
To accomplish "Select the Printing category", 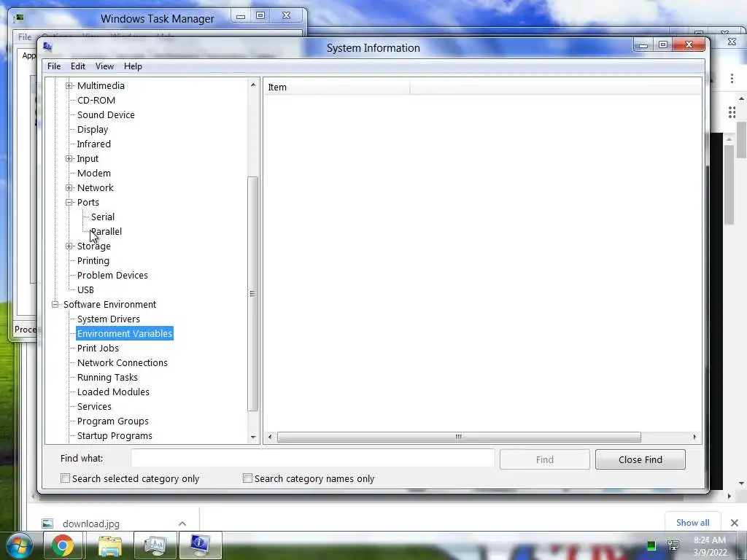I will pos(93,261).
